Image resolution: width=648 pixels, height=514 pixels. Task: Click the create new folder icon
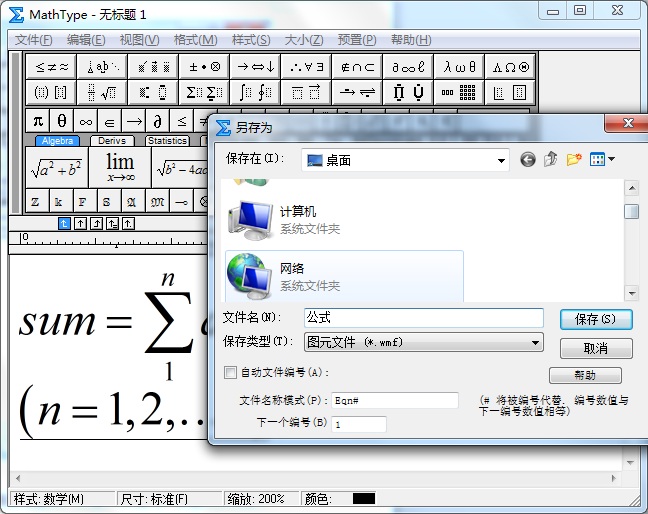tap(574, 160)
